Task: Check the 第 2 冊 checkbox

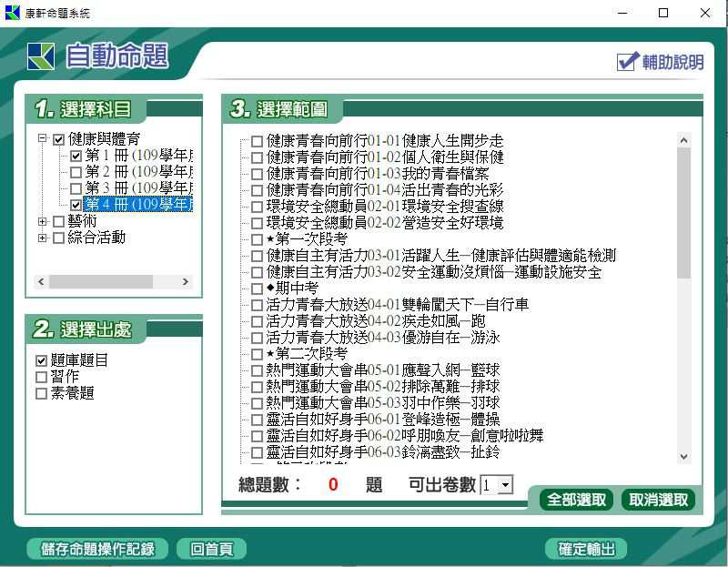Action: [x=76, y=172]
